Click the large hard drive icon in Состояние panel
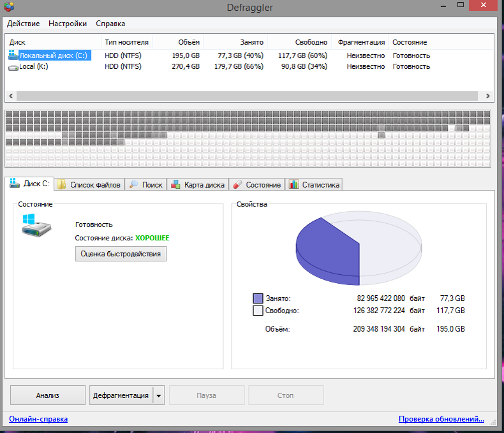This screenshot has width=504, height=433. (x=36, y=226)
